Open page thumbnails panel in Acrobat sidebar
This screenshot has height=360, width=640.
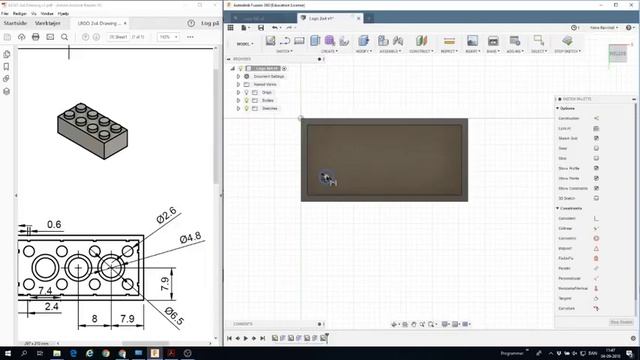pos(6,54)
